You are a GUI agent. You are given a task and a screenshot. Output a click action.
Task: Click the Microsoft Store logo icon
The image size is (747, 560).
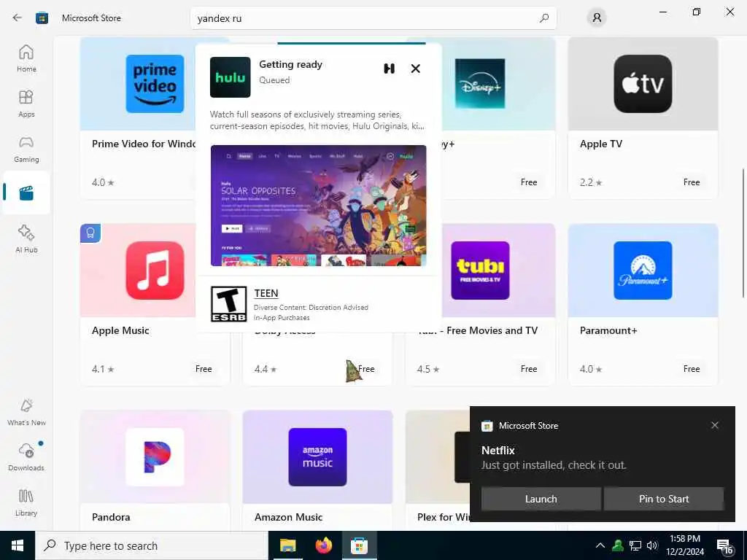[42, 18]
